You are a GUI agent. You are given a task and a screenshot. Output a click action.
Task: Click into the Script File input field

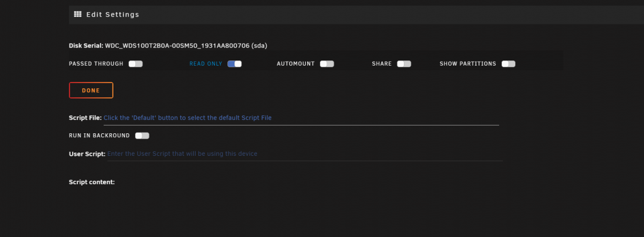(x=301, y=118)
